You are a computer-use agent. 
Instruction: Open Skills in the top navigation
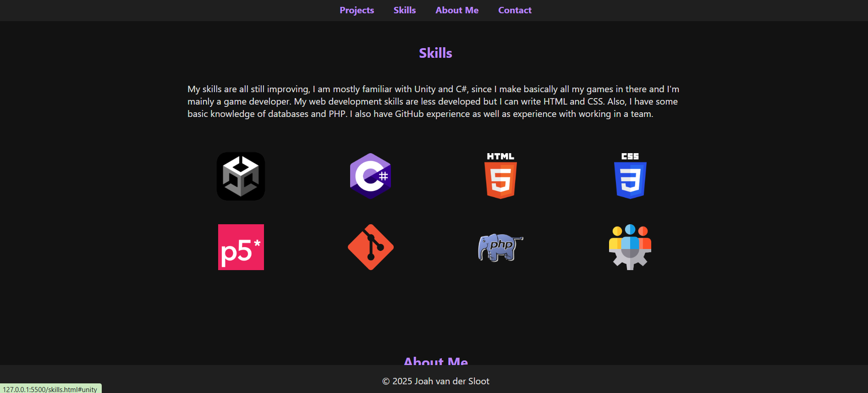[x=405, y=10]
